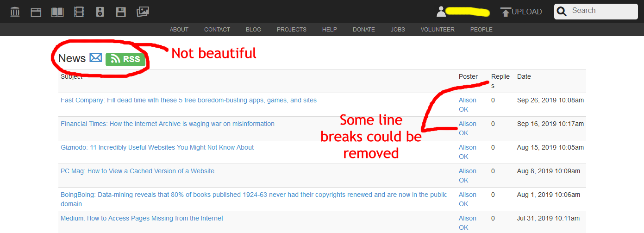Click Alison OK poster in Financial Times row
This screenshot has height=233, width=644.
click(x=468, y=128)
